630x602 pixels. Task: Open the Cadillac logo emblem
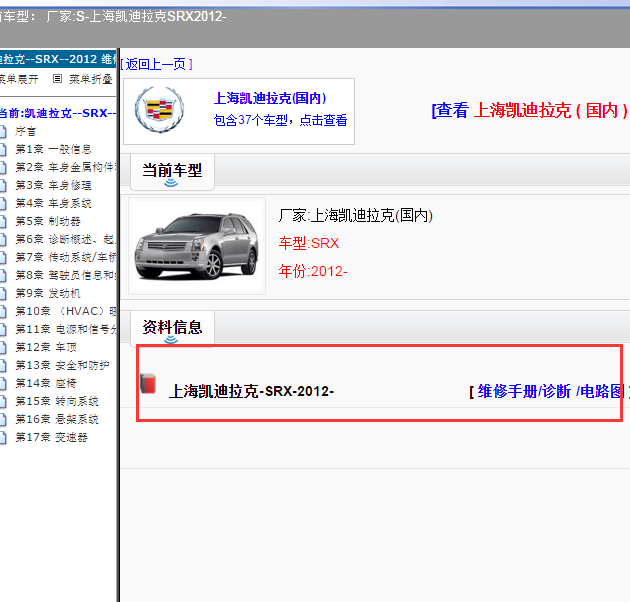[x=160, y=109]
